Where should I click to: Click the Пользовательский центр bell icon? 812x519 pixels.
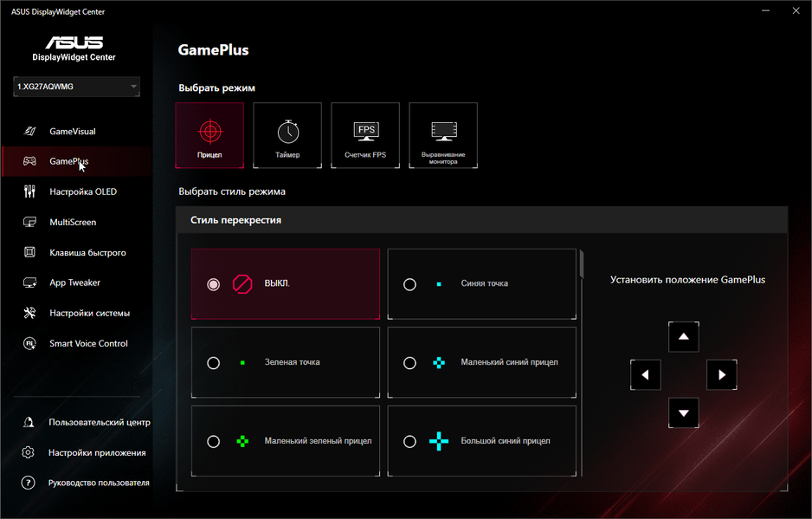[x=29, y=422]
